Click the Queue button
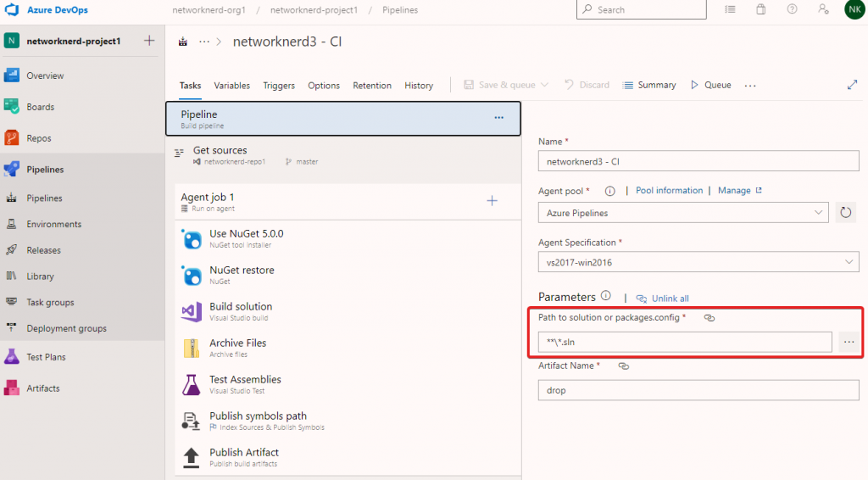 [711, 85]
